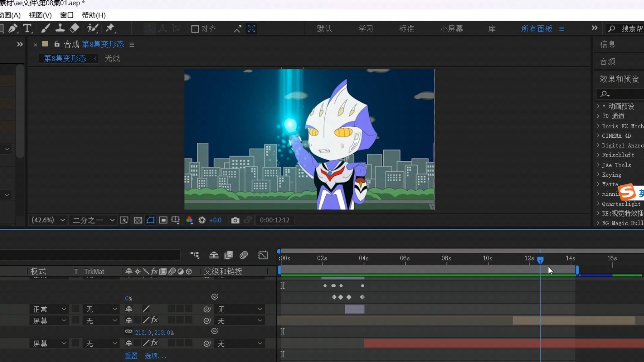This screenshot has width=644, height=362.
Task: Open the composition mini-flowchart icon
Action: coord(195,255)
